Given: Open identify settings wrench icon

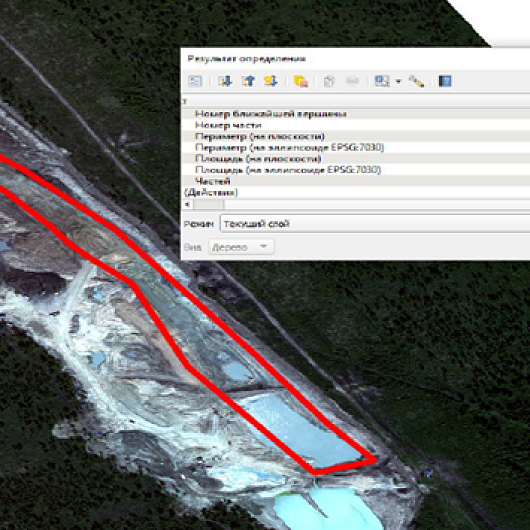Looking at the screenshot, I should [x=416, y=81].
